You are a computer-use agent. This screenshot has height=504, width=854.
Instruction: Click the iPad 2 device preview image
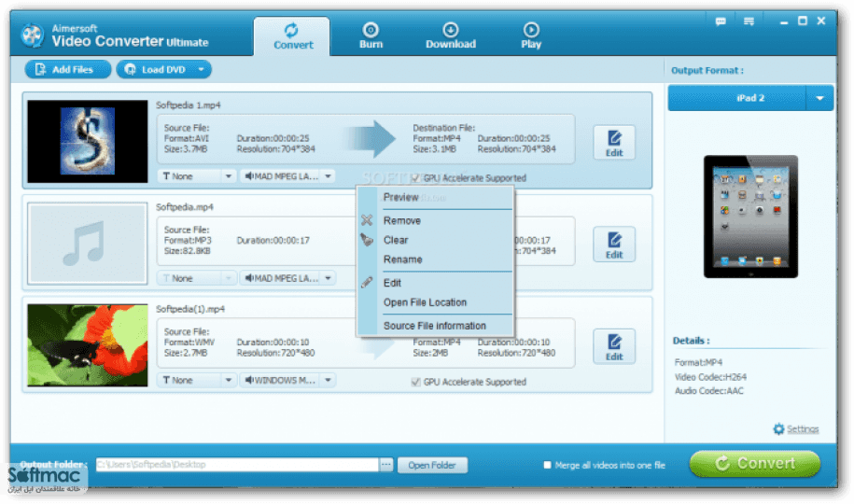click(750, 217)
